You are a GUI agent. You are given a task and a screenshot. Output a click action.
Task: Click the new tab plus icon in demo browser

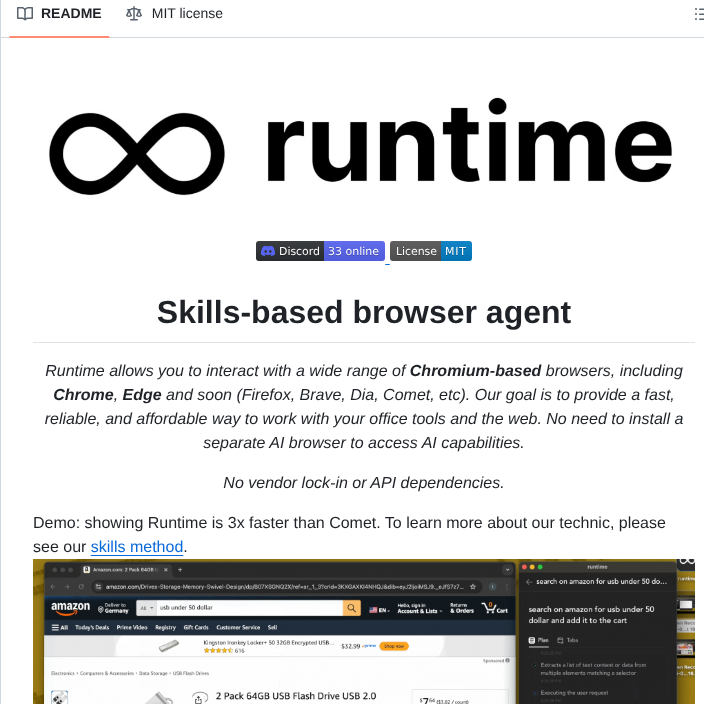tap(180, 570)
